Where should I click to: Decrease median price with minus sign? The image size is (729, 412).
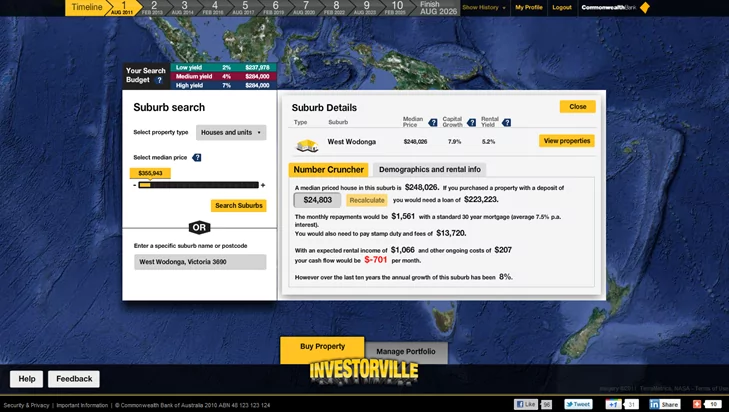[134, 185]
